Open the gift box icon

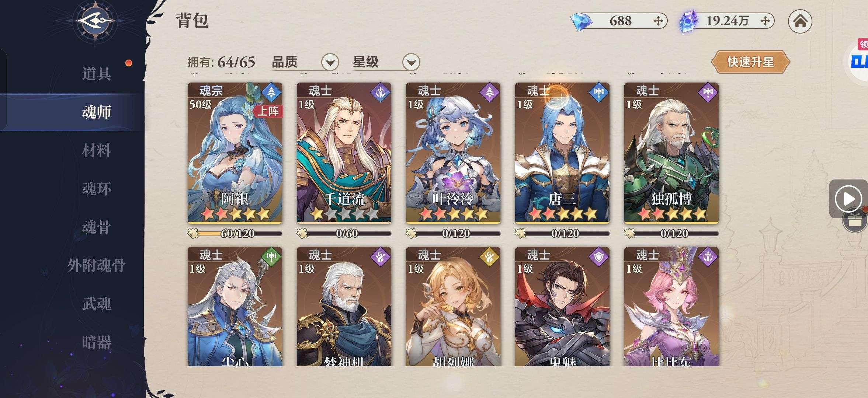point(855,221)
